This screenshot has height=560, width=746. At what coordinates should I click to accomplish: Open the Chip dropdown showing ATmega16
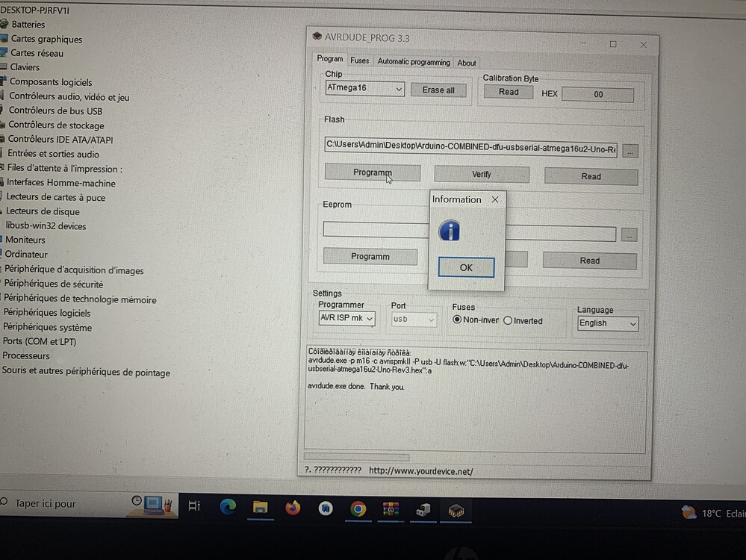(400, 88)
